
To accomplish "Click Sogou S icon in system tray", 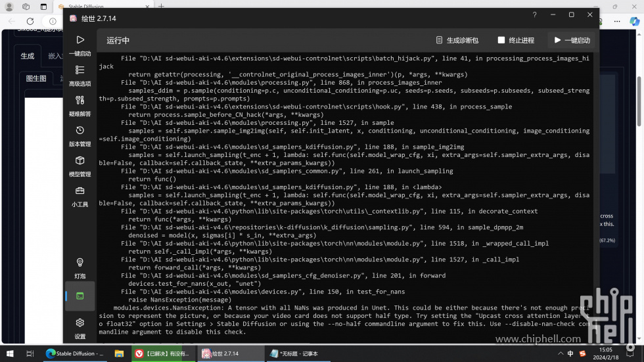I will 582,353.
